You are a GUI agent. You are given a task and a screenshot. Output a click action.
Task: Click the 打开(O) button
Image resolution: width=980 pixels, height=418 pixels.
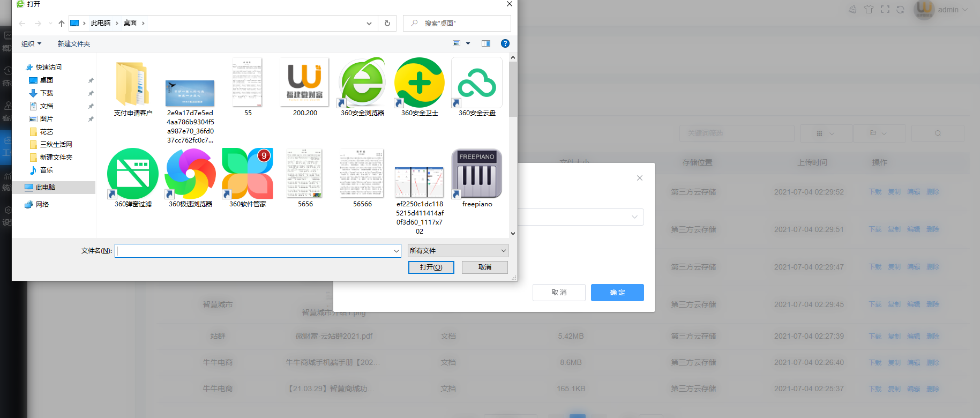[x=431, y=267]
